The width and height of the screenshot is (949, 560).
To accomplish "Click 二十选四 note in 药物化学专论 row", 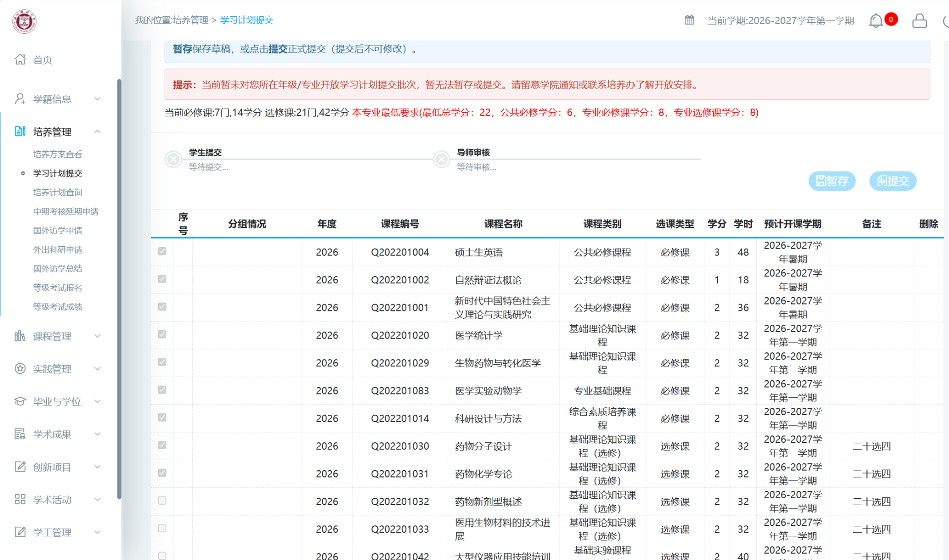I will click(x=871, y=474).
